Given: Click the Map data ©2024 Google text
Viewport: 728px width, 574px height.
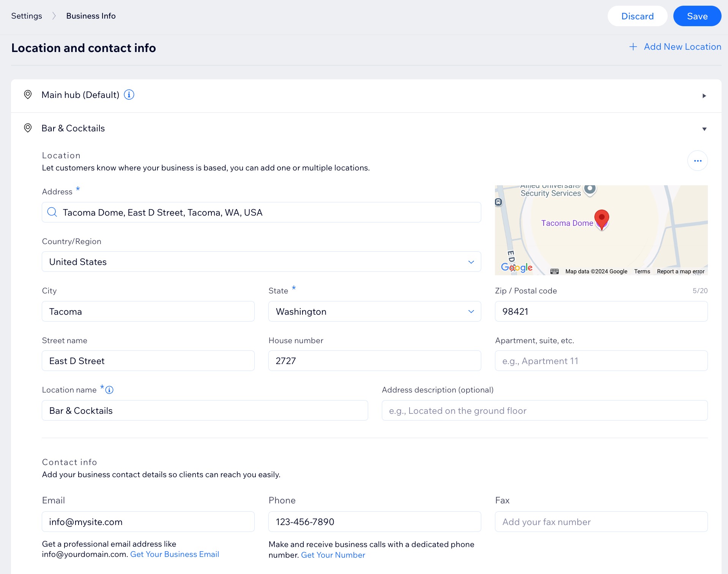Looking at the screenshot, I should [x=596, y=271].
